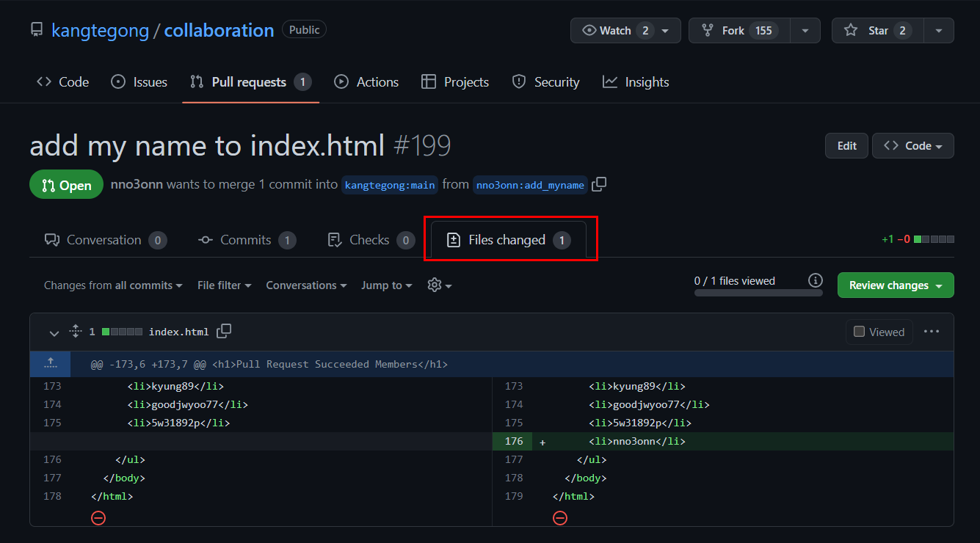The width and height of the screenshot is (980, 543).
Task: Copy the head branch name icon
Action: (599, 185)
